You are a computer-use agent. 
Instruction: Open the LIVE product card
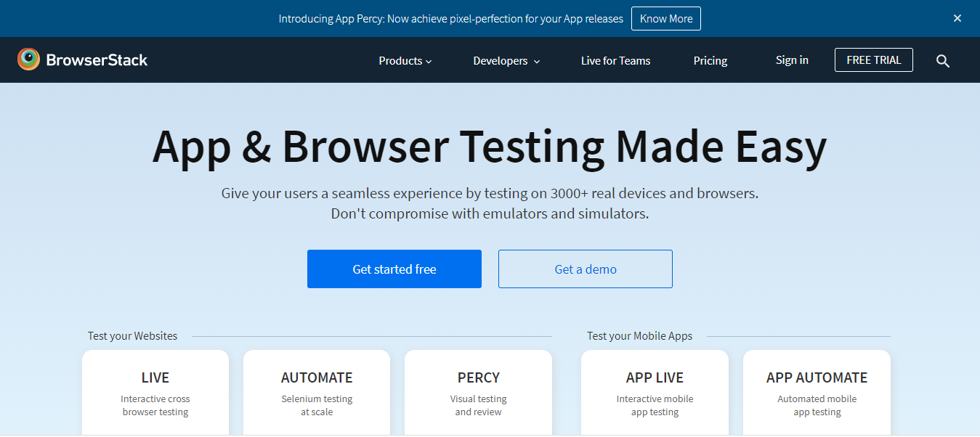pyautogui.click(x=155, y=393)
